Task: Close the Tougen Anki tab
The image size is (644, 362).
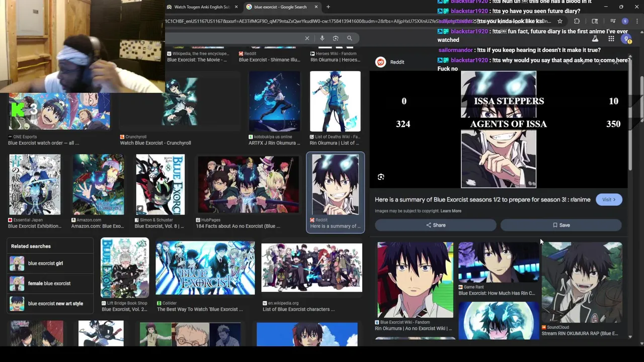Action: click(x=236, y=7)
